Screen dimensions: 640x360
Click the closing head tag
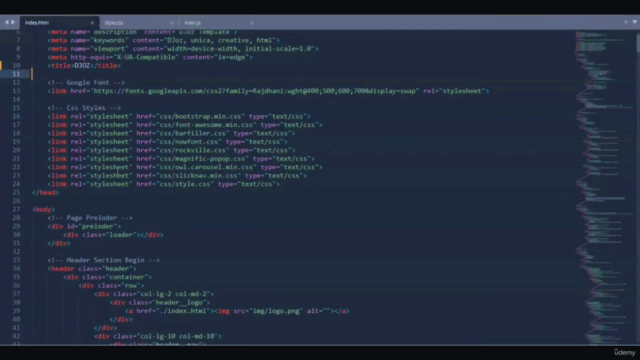click(45, 193)
